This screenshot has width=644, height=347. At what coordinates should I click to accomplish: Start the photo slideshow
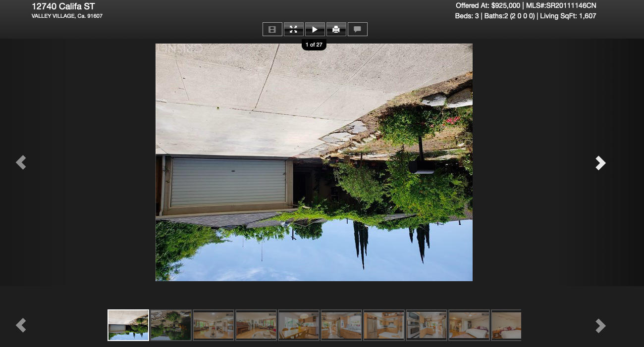[315, 29]
